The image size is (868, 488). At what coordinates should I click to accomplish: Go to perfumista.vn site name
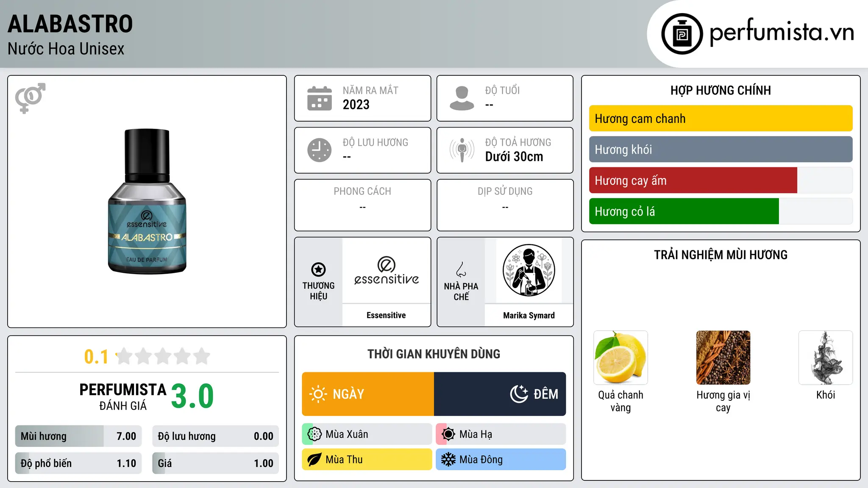(x=782, y=32)
